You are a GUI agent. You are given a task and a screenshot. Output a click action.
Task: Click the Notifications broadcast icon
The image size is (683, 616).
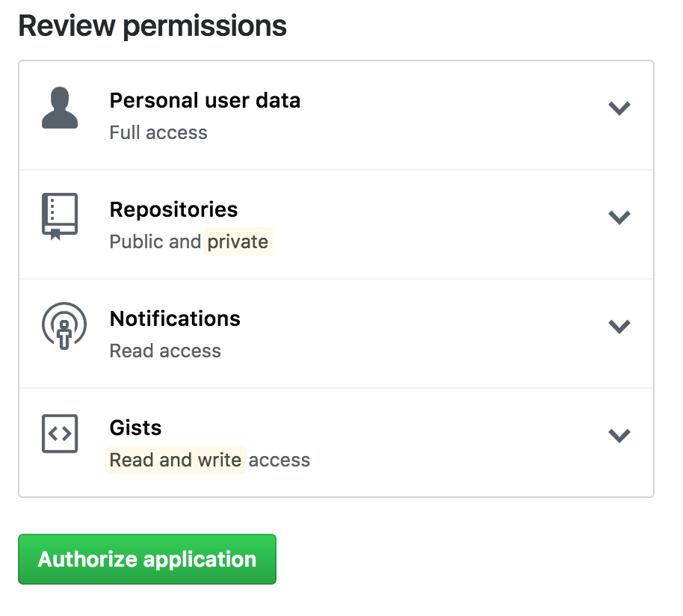pyautogui.click(x=64, y=326)
